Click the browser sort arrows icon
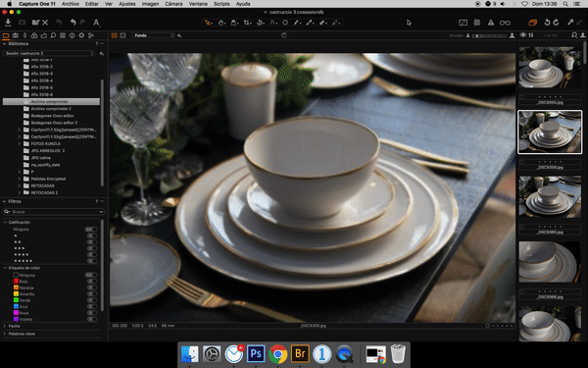 click(x=531, y=35)
